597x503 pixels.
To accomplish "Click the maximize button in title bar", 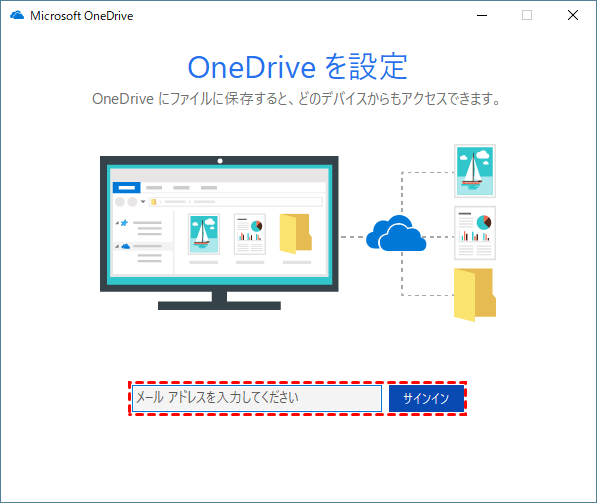I will point(527,16).
